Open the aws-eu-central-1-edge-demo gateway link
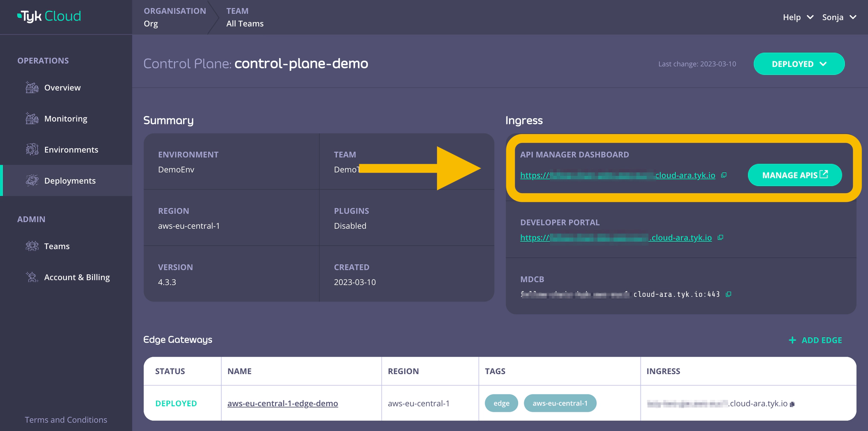This screenshot has width=868, height=431. tap(283, 403)
